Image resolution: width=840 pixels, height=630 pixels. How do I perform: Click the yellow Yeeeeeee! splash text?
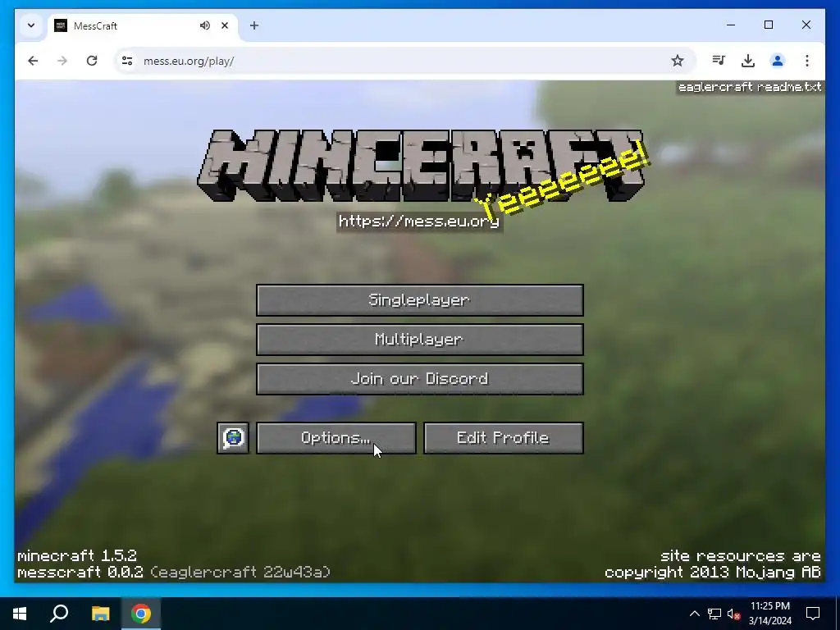(x=563, y=179)
